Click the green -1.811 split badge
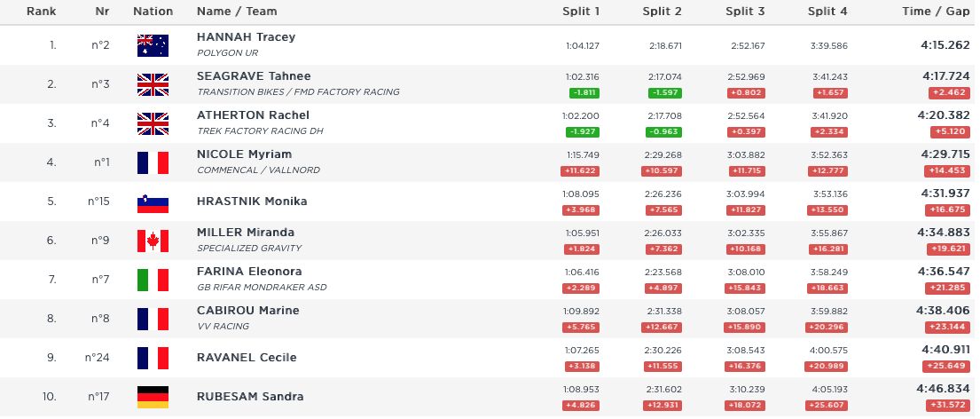Screen dimensions: 980x419 [582, 92]
